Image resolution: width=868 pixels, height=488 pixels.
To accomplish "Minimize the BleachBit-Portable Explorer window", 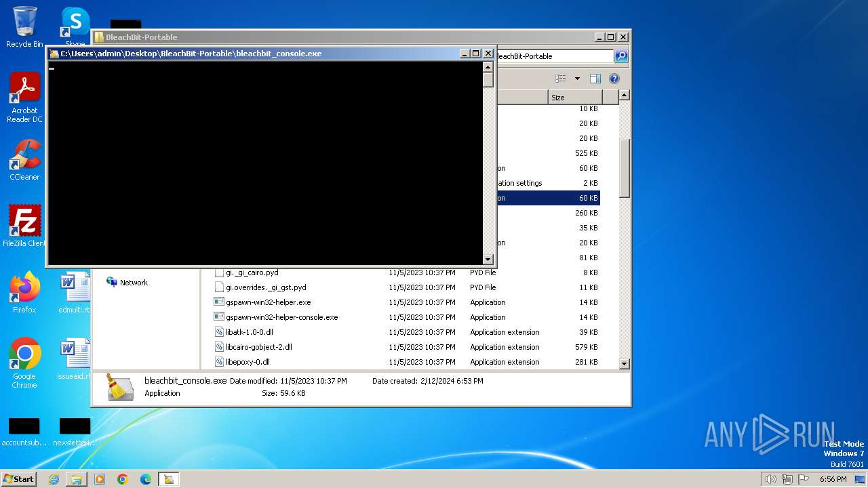I will [599, 37].
